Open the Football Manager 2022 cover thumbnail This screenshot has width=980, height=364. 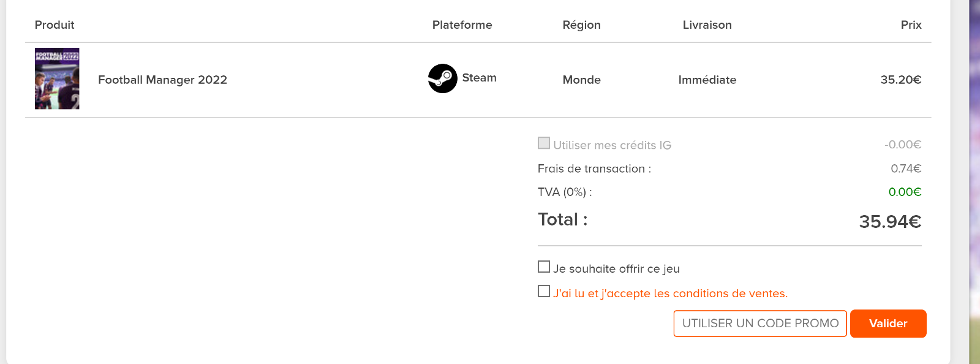coord(57,78)
